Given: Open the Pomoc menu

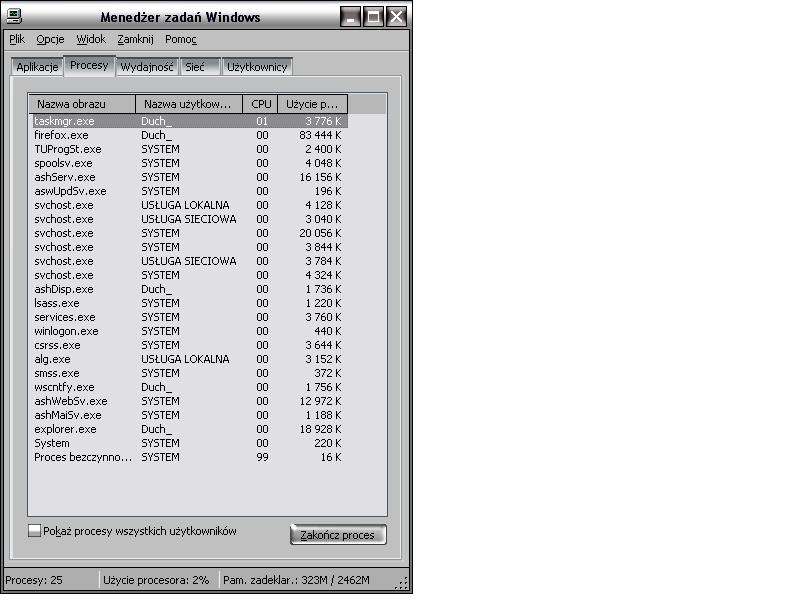Looking at the screenshot, I should 183,39.
